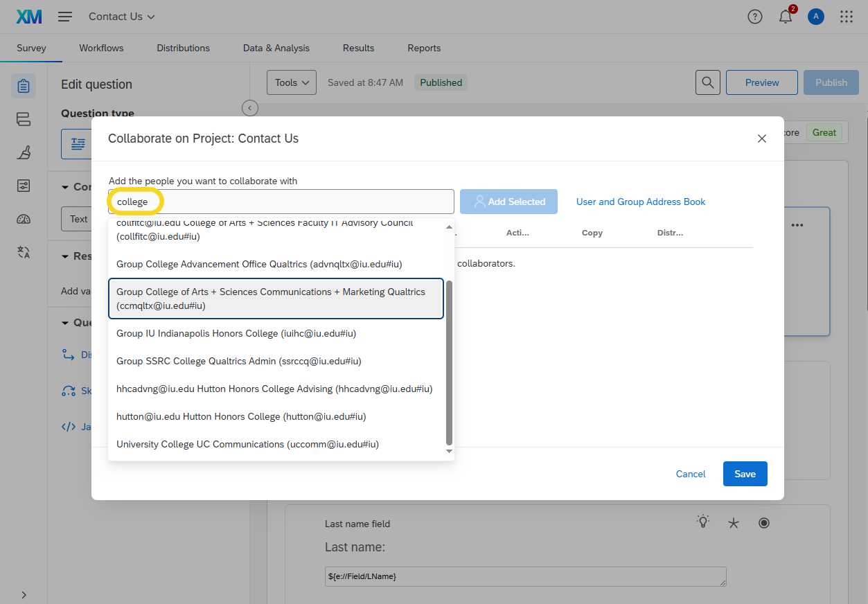Viewport: 868px width, 604px height.
Task: Open User and Group Address Book link
Action: (x=640, y=202)
